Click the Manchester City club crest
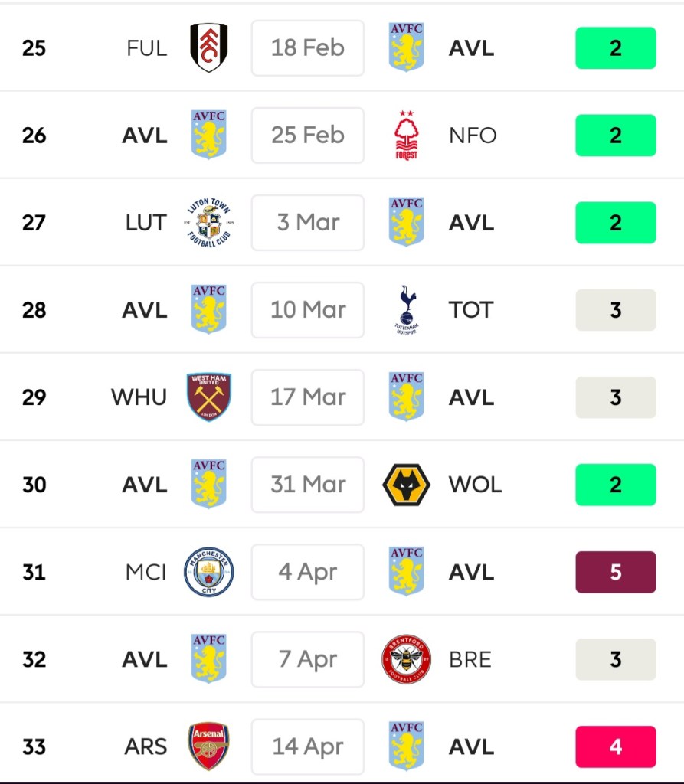684x784 pixels. (208, 572)
